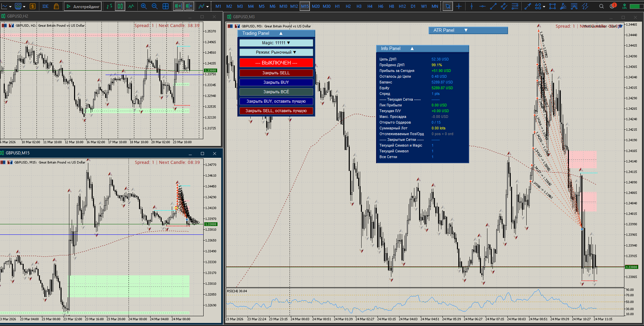Image resolution: width=644 pixels, height=326 pixels.
Task: Toggle the Алготрейдинг button
Action: pyautogui.click(x=83, y=6)
